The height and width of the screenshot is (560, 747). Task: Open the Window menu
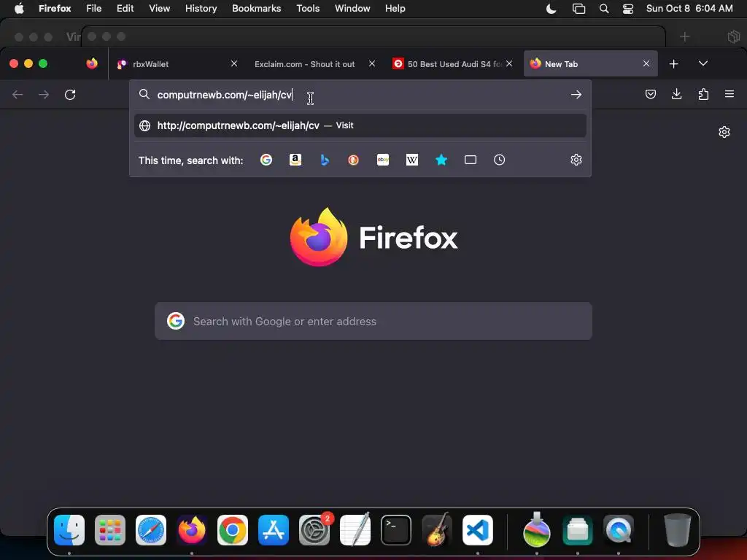pyautogui.click(x=352, y=9)
